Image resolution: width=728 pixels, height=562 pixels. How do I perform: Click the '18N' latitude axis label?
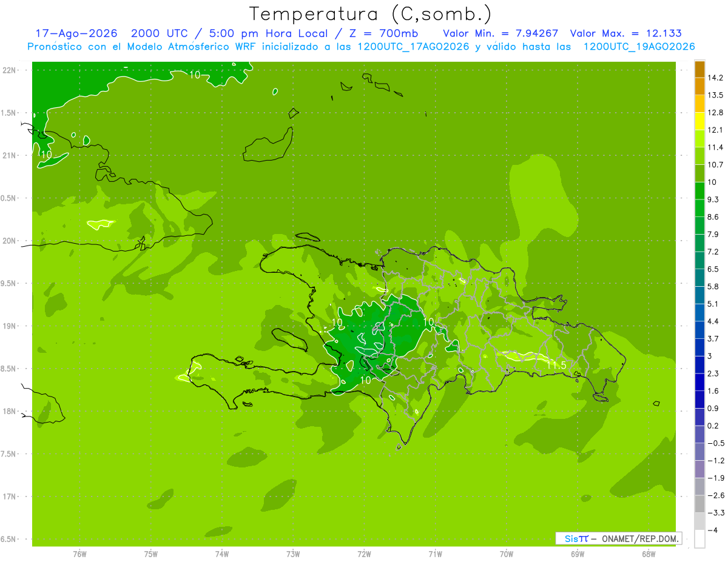10,411
